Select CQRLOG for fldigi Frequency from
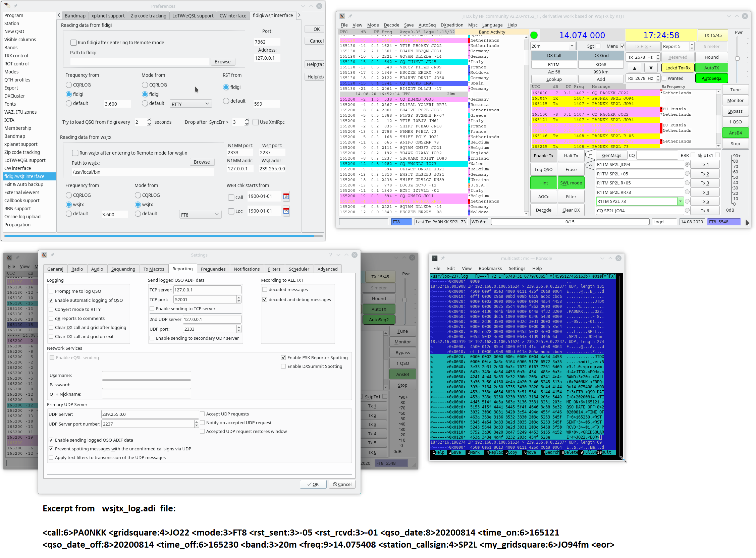 click(69, 85)
